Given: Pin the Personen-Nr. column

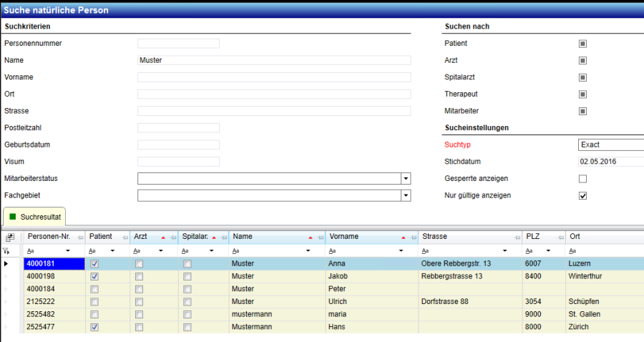Looking at the screenshot, I should (x=79, y=237).
